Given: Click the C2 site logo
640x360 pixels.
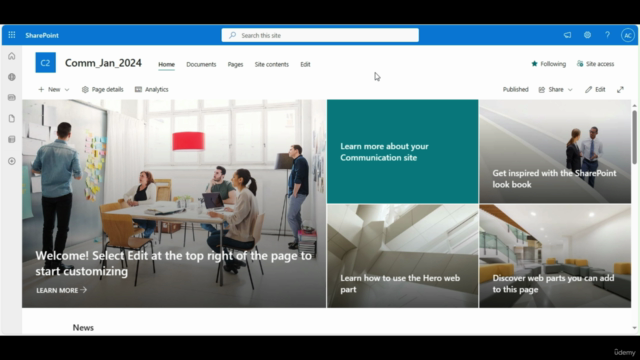Looking at the screenshot, I should point(46,63).
